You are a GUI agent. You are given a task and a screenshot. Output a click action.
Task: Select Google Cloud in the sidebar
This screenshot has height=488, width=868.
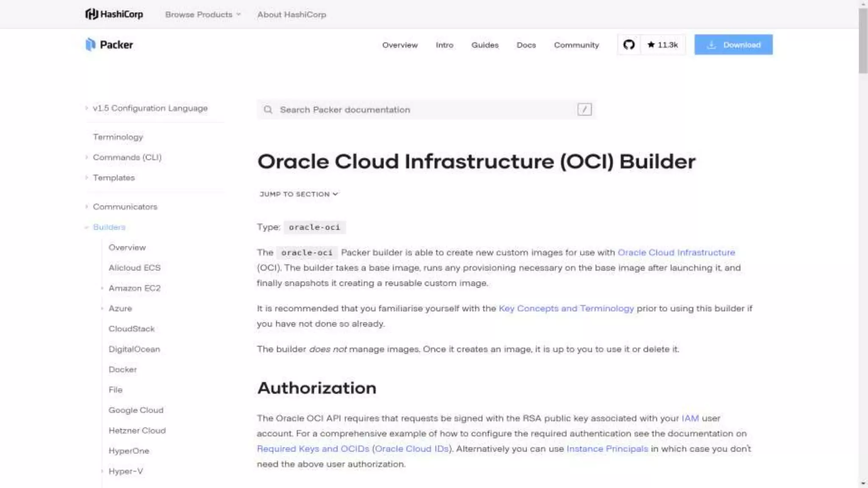pos(136,410)
